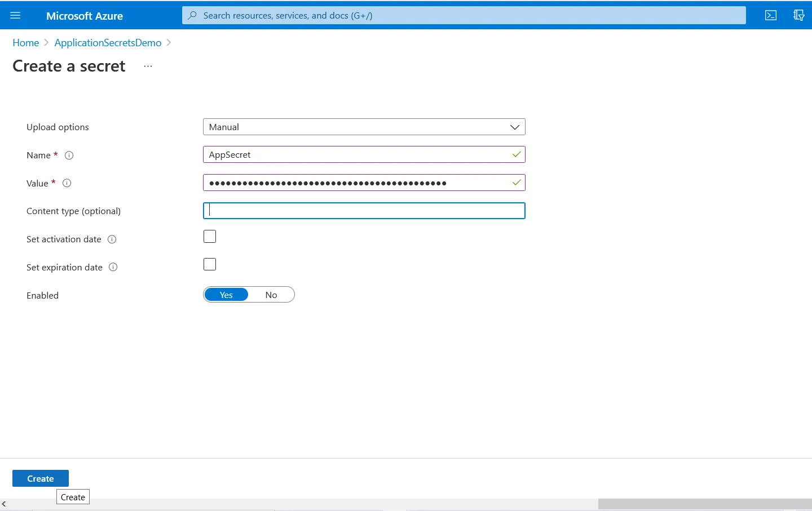Enable the Set activation date checkbox
The width and height of the screenshot is (812, 511).
coord(210,237)
